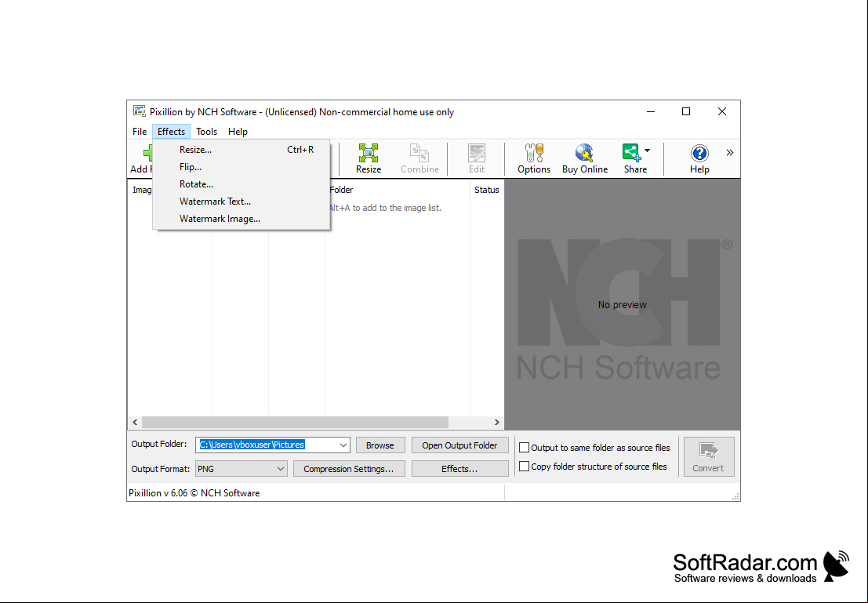This screenshot has width=868, height=603.
Task: Open the Tools menu
Action: click(x=206, y=131)
